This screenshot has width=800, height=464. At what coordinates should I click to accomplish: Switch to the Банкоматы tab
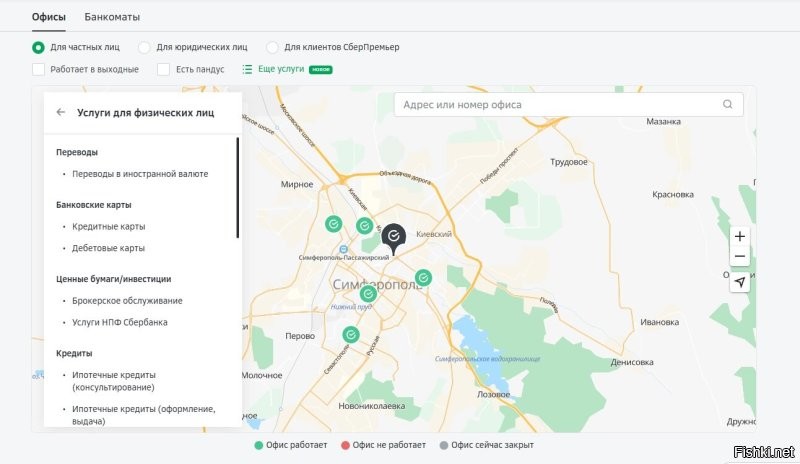click(112, 17)
